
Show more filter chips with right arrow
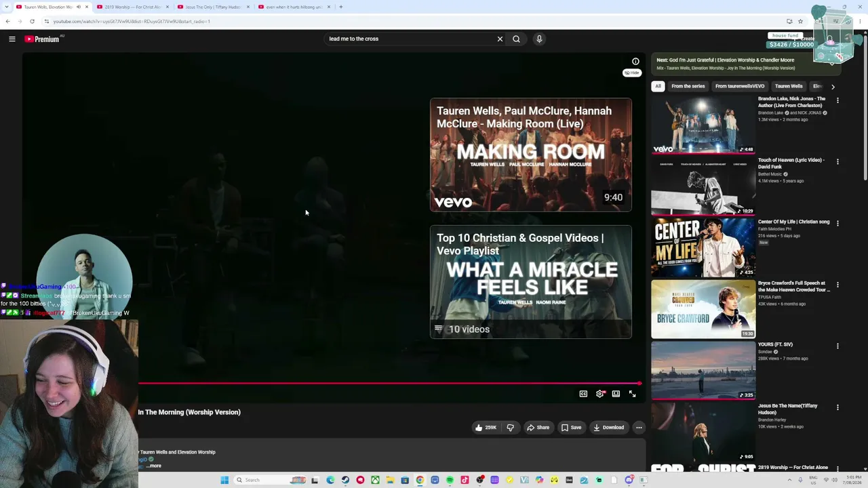(833, 87)
